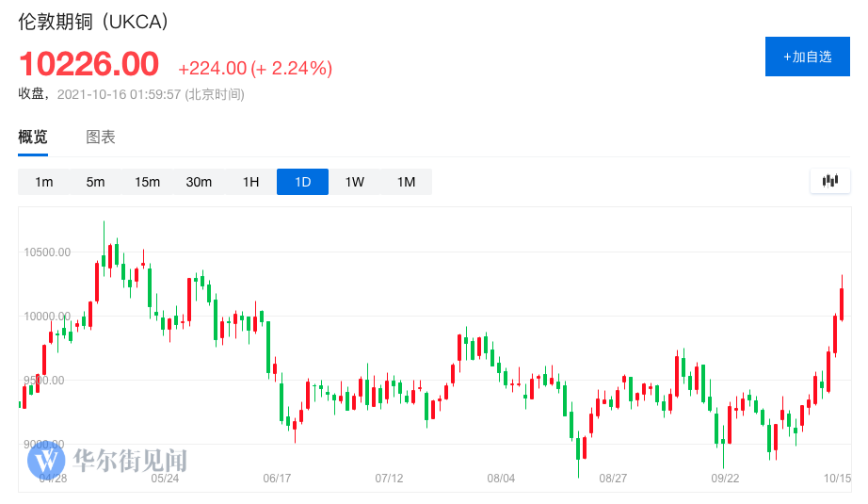This screenshot has height=504, width=868.
Task: Switch to the 图表 tab
Action: tap(100, 137)
